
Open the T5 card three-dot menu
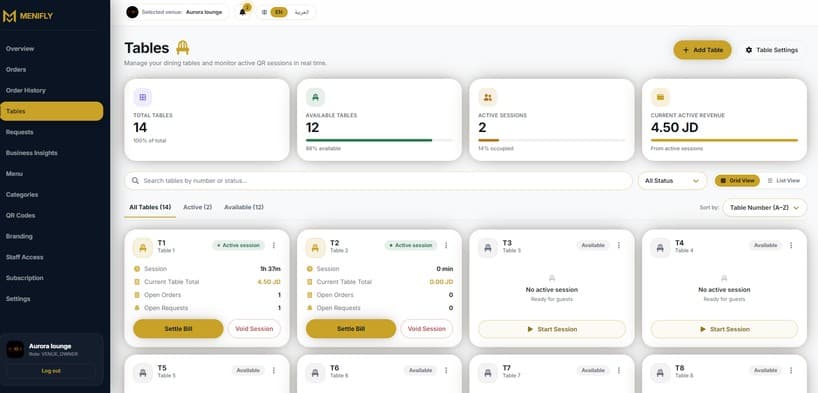click(x=274, y=371)
